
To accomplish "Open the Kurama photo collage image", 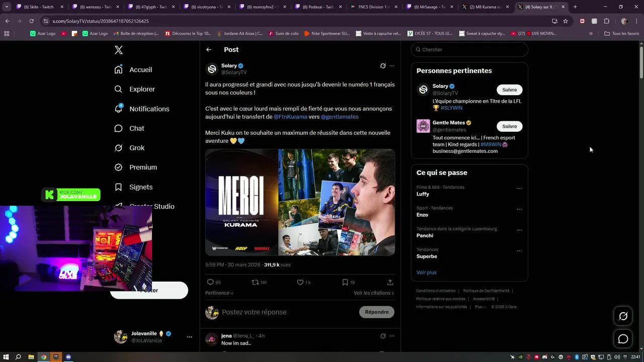I will pyautogui.click(x=337, y=202).
